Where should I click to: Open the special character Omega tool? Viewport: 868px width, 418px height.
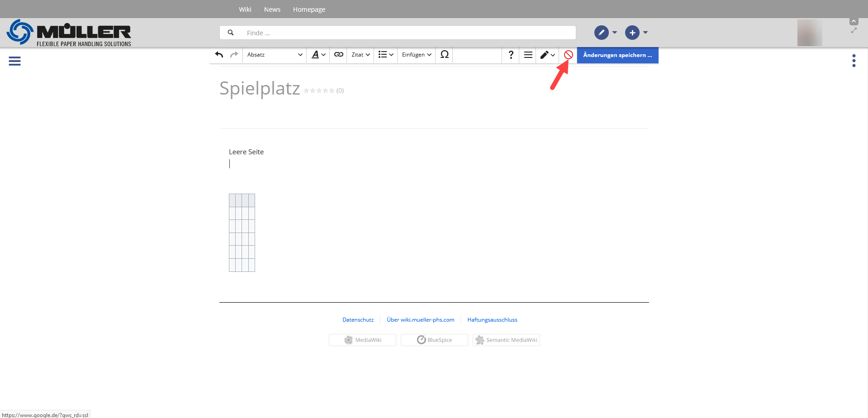444,55
